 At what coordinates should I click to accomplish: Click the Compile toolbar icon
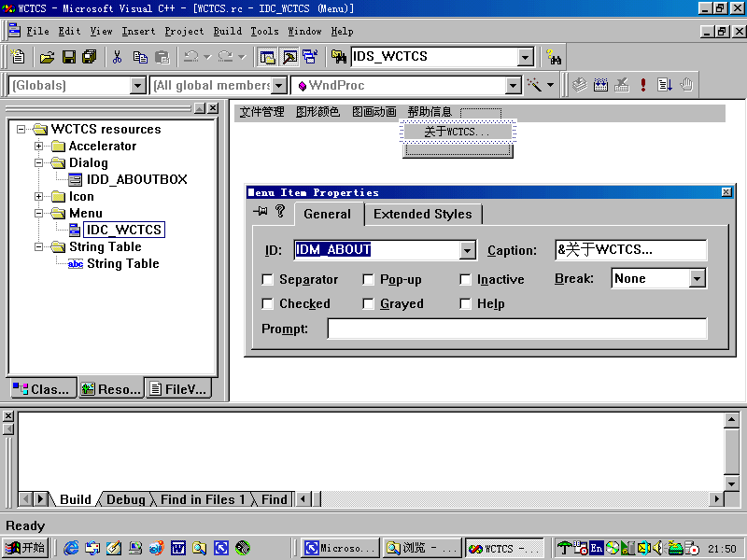pos(579,85)
